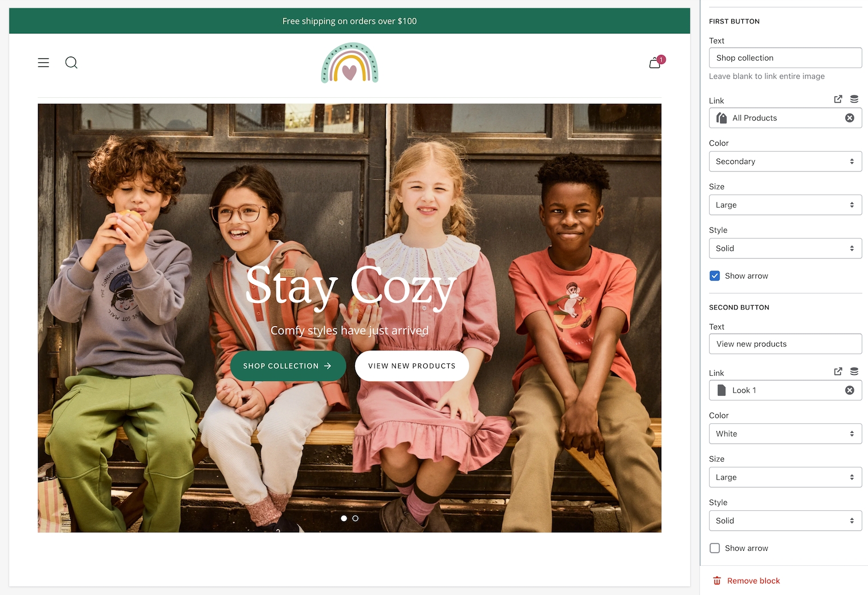Image resolution: width=868 pixels, height=595 pixels.
Task: Click the first button Text input field
Action: click(x=785, y=58)
